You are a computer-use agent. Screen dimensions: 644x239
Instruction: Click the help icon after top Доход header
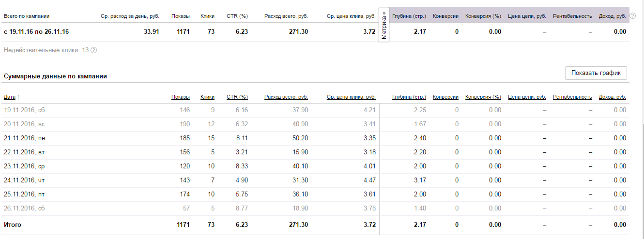(633, 16)
